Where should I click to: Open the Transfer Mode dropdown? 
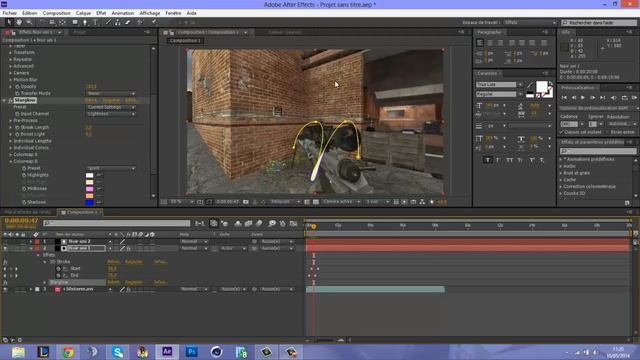111,93
